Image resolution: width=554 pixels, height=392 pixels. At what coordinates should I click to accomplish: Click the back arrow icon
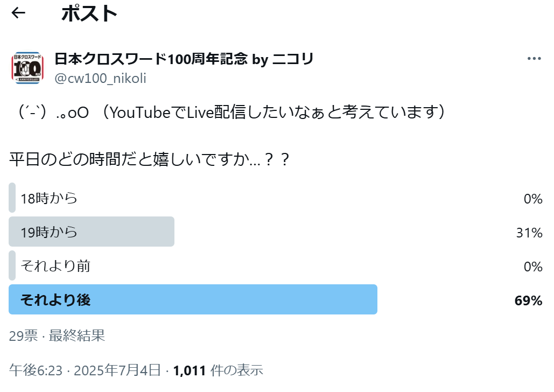point(18,13)
